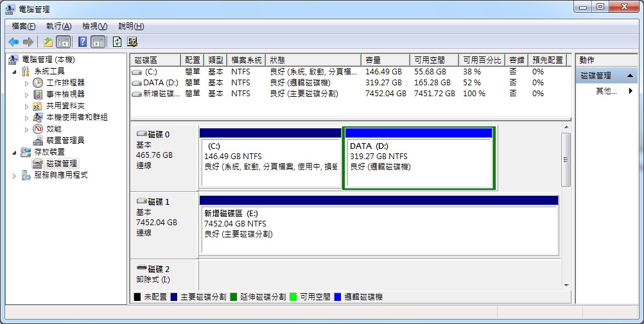Select 效能 in the tree
The height and width of the screenshot is (324, 644).
54,129
